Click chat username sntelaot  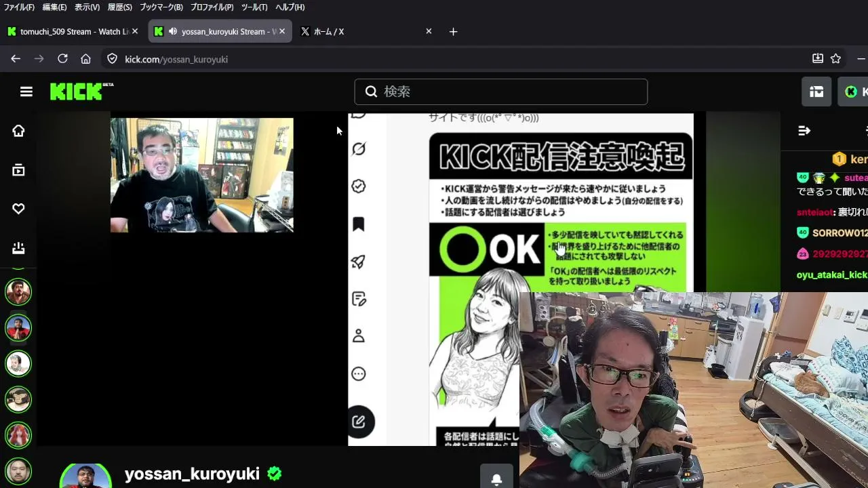[816, 212]
